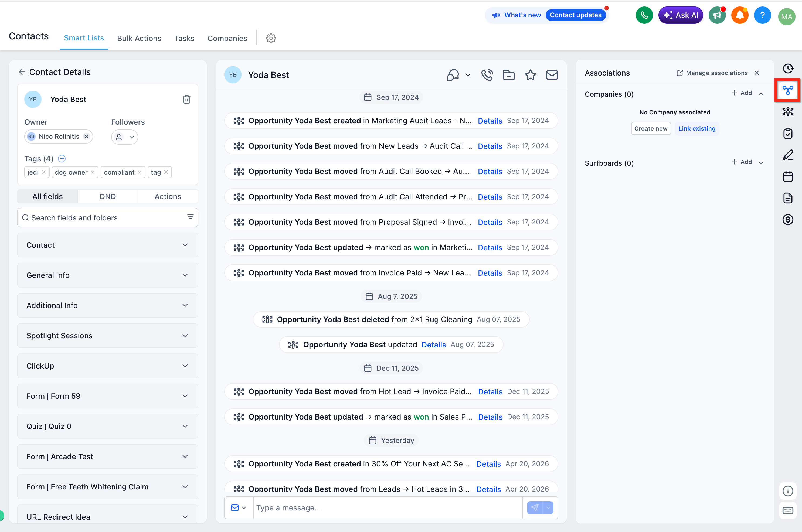Viewport: 802px width, 532px height.
Task: Click the Type a message field
Action: point(387,507)
